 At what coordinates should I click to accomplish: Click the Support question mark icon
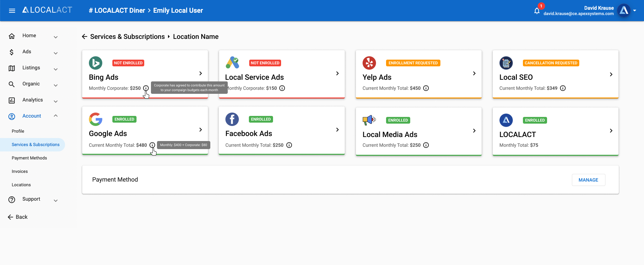tap(12, 199)
